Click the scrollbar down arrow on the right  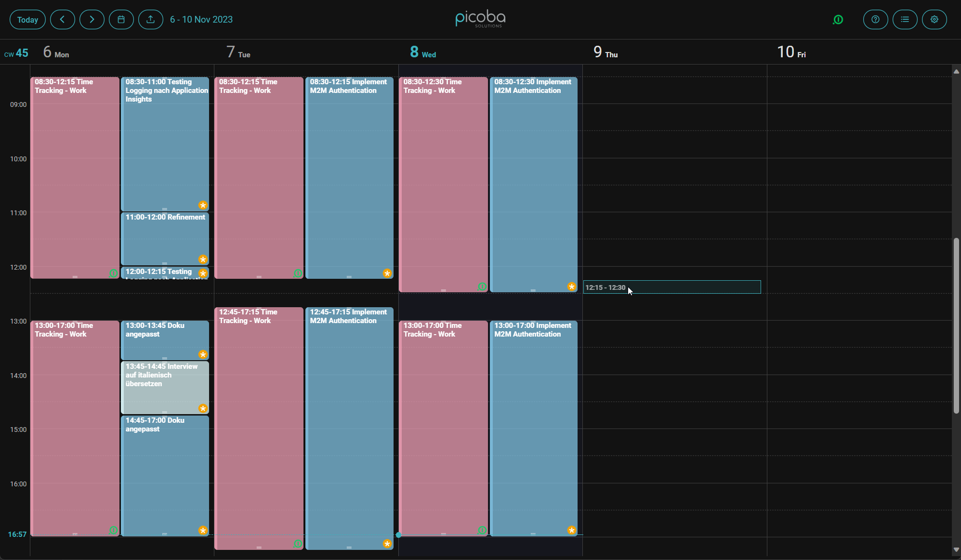click(956, 549)
